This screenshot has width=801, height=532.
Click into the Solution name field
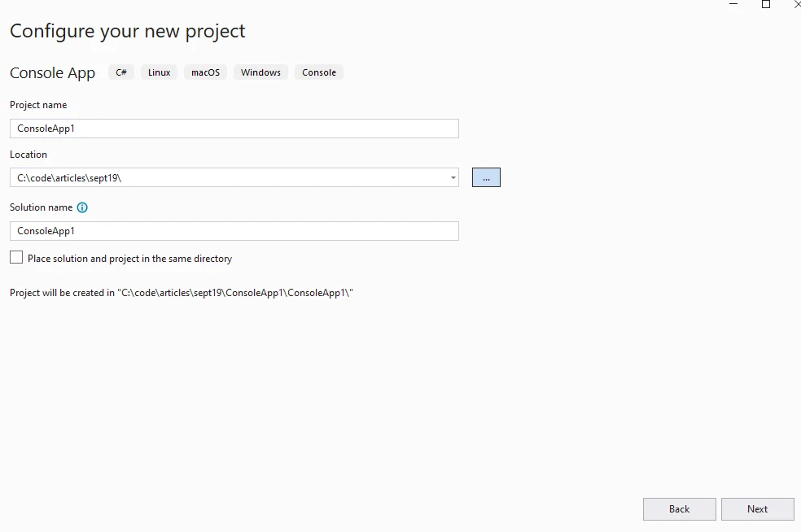[234, 231]
